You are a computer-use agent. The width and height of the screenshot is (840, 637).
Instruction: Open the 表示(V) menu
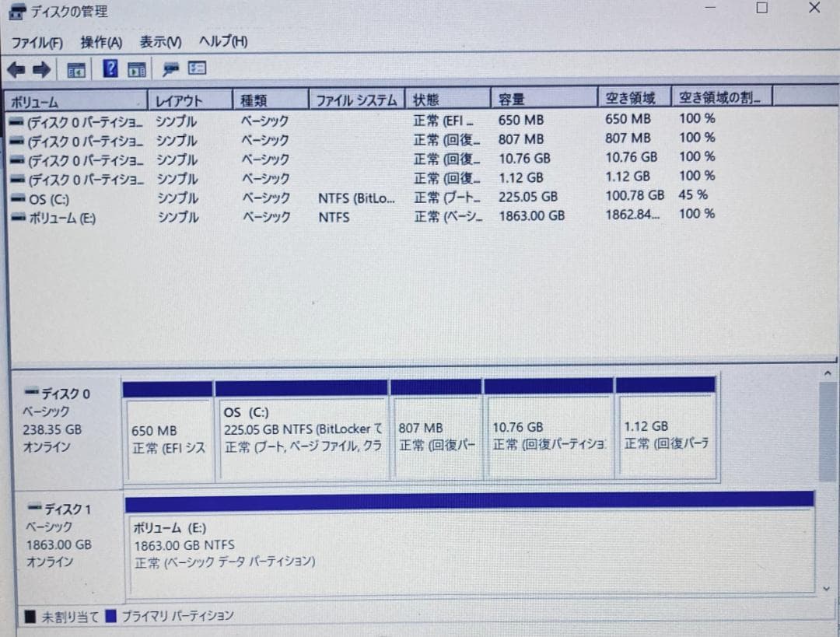click(x=158, y=40)
